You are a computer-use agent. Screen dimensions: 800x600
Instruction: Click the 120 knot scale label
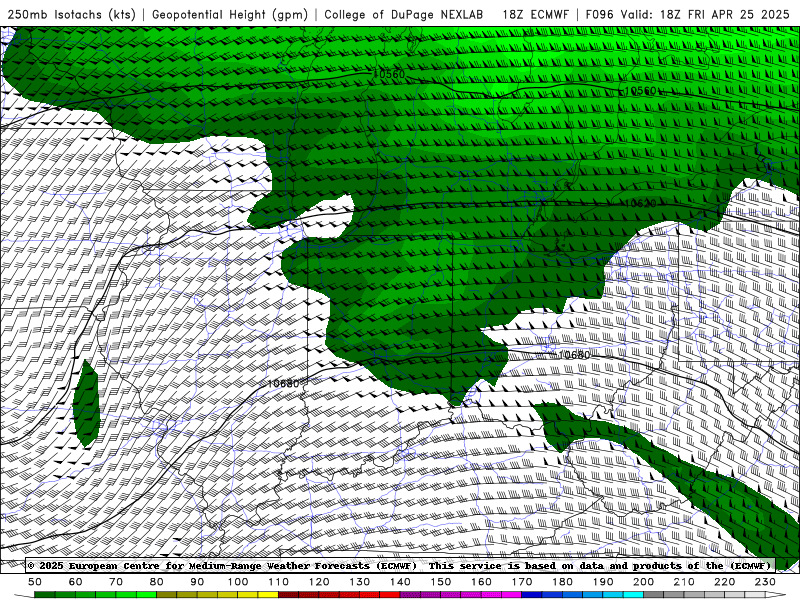coord(319,582)
